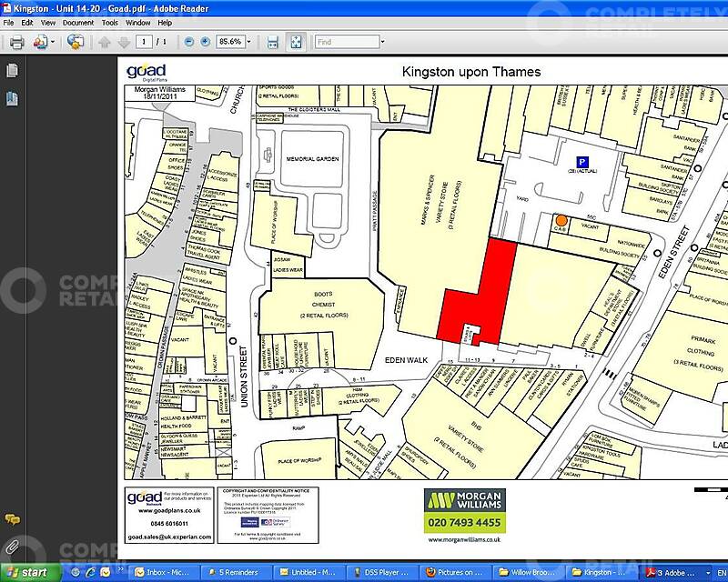The width and height of the screenshot is (728, 582).
Task: Zoom out with the minus icon
Action: [x=189, y=41]
